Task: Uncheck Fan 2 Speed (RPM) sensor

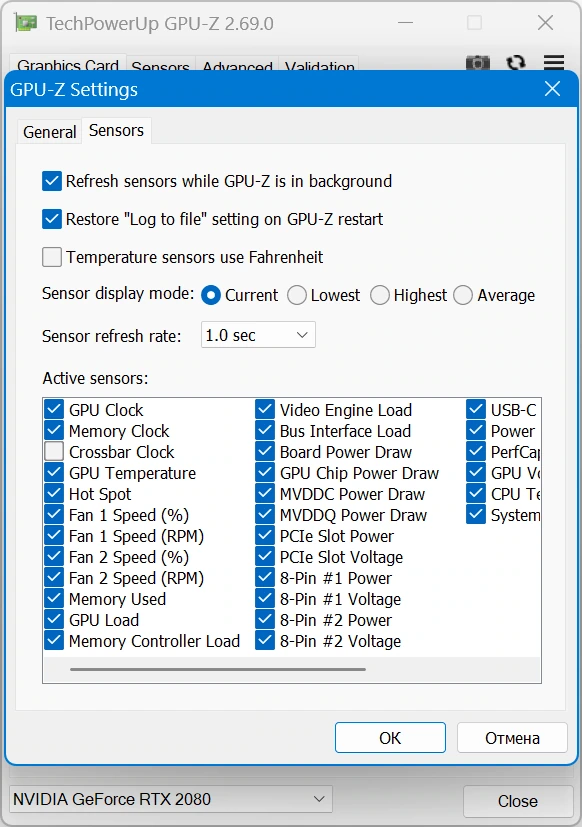Action: [54, 578]
